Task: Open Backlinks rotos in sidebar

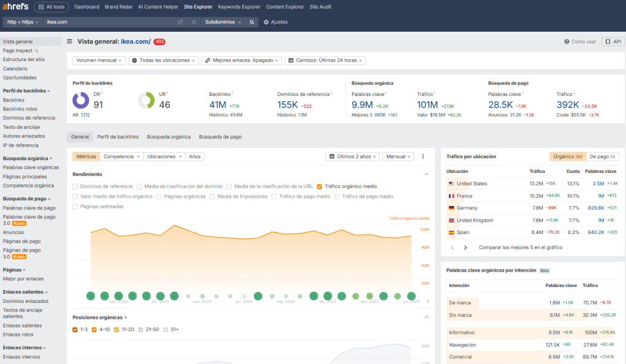Action: point(20,109)
